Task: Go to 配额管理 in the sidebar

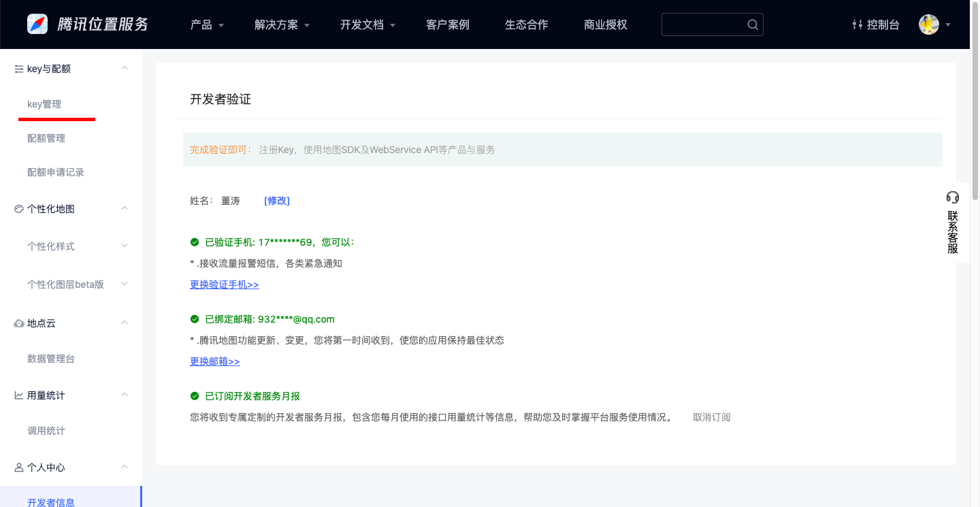Action: pyautogui.click(x=46, y=138)
